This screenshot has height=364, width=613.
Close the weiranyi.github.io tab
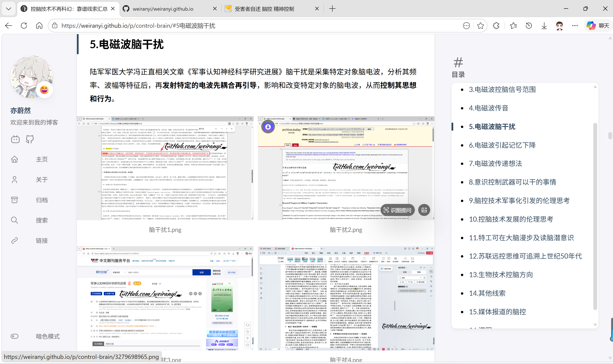[x=215, y=9]
